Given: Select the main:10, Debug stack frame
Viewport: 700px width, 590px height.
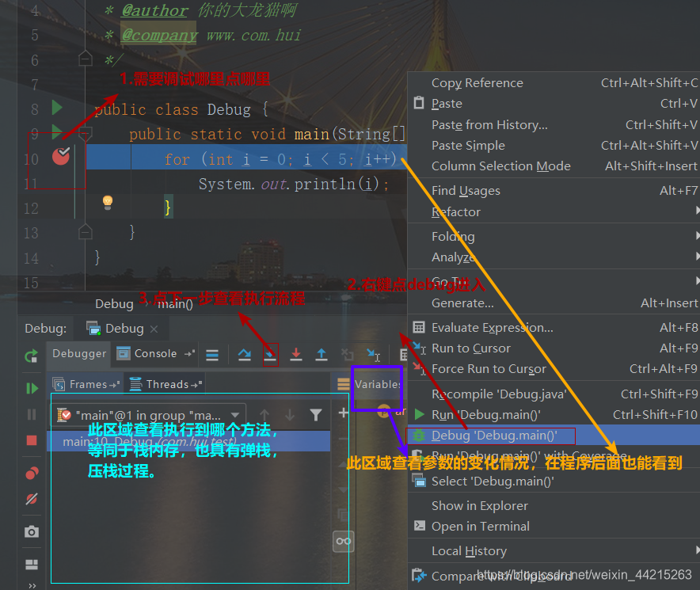Looking at the screenshot, I should pyautogui.click(x=188, y=441).
